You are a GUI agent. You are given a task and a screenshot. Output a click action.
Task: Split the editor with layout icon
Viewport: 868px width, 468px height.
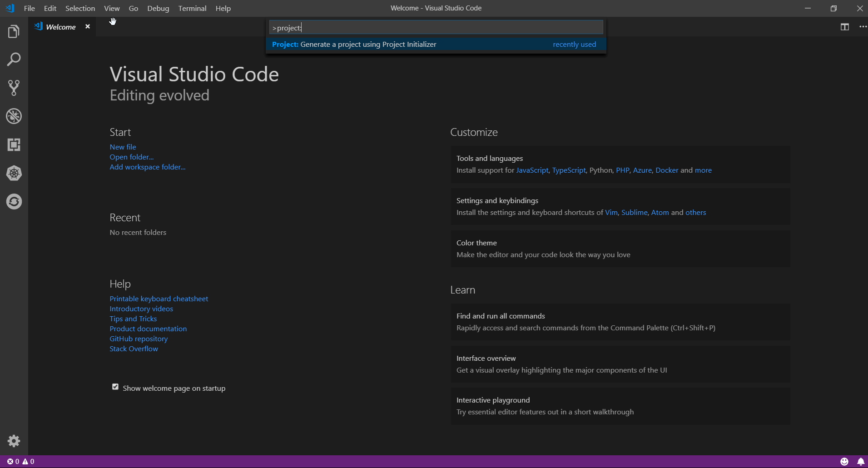pos(844,27)
